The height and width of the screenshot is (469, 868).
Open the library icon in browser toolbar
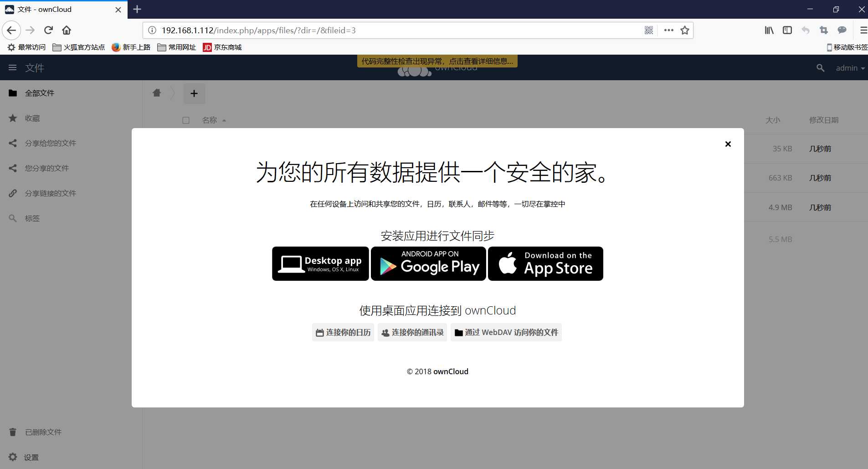(x=769, y=31)
